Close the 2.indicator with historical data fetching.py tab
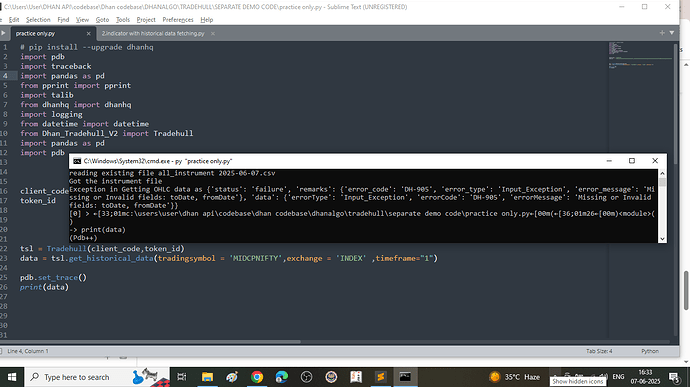 point(213,33)
